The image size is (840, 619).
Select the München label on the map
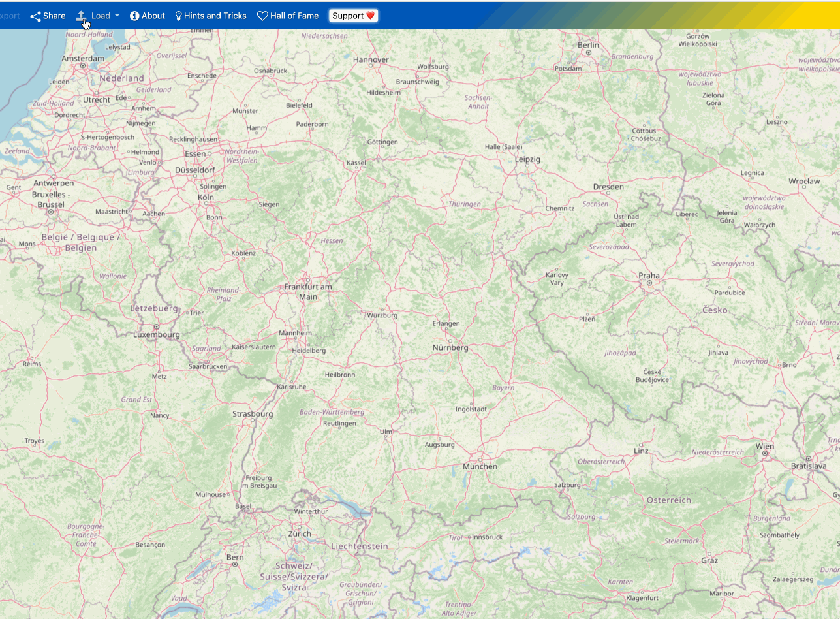(x=480, y=466)
